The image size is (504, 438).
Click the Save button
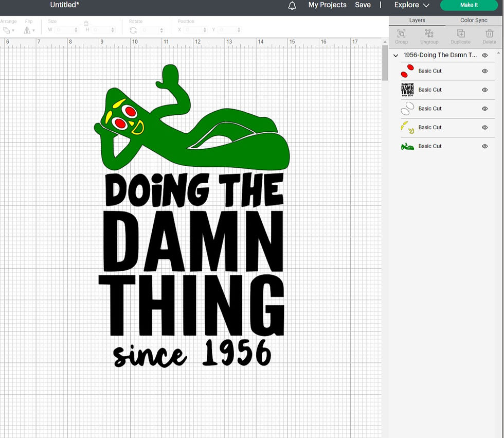[x=363, y=5]
